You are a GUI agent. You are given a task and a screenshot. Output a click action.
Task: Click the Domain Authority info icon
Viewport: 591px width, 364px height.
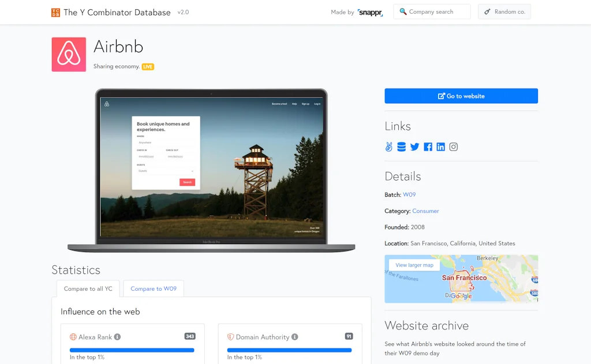click(295, 337)
